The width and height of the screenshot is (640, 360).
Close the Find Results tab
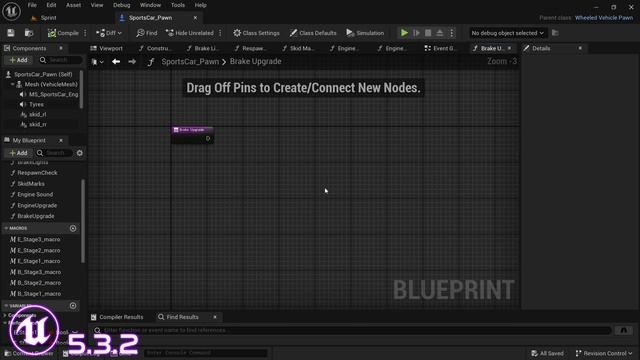coord(215,317)
